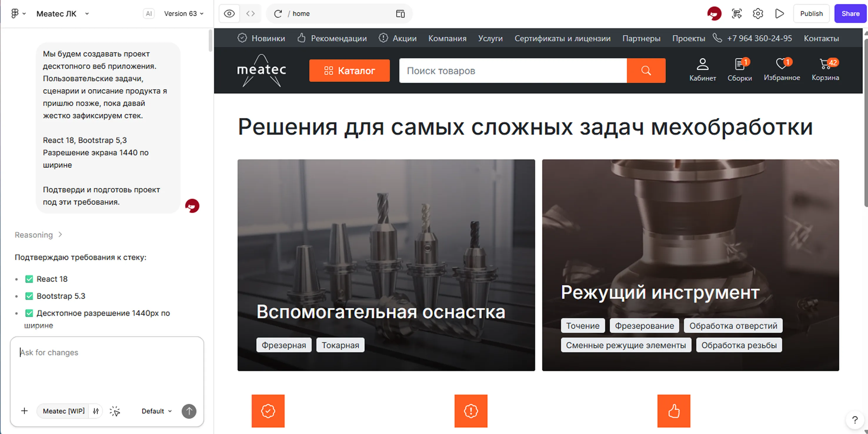Screen dimensions: 868x434
Task: Open the chat settings sliders control
Action: pyautogui.click(x=96, y=411)
